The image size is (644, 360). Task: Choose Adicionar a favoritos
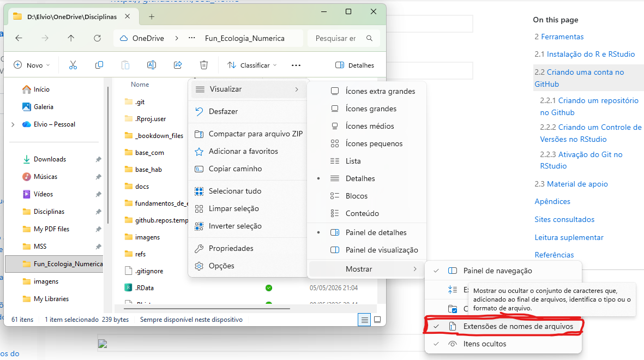(x=248, y=151)
